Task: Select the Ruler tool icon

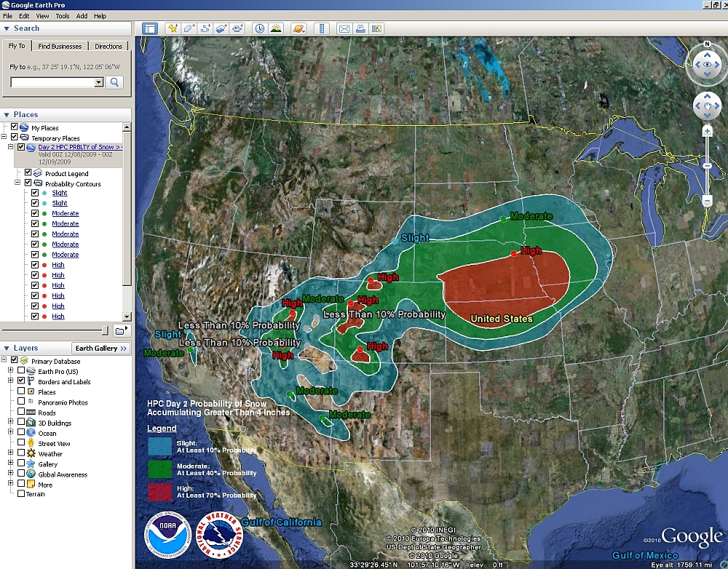Action: click(x=321, y=29)
